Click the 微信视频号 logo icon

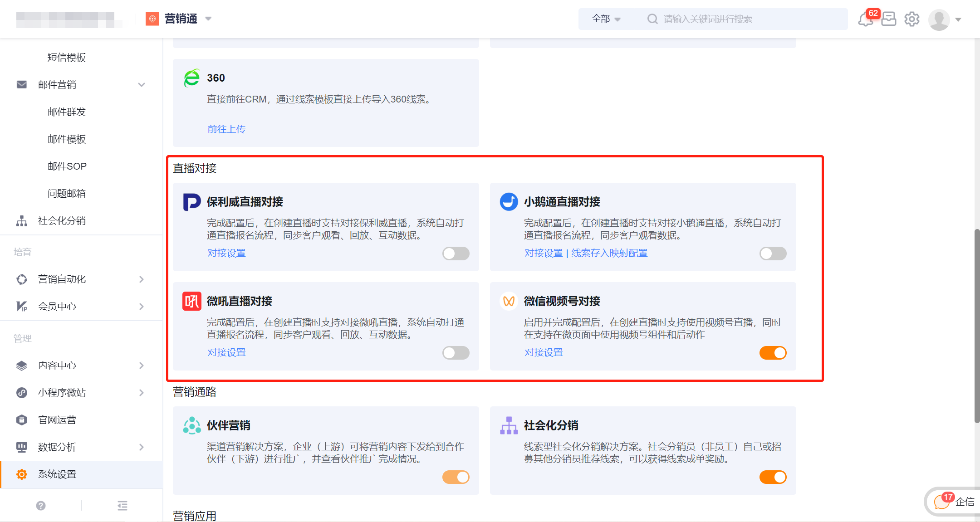pyautogui.click(x=509, y=301)
